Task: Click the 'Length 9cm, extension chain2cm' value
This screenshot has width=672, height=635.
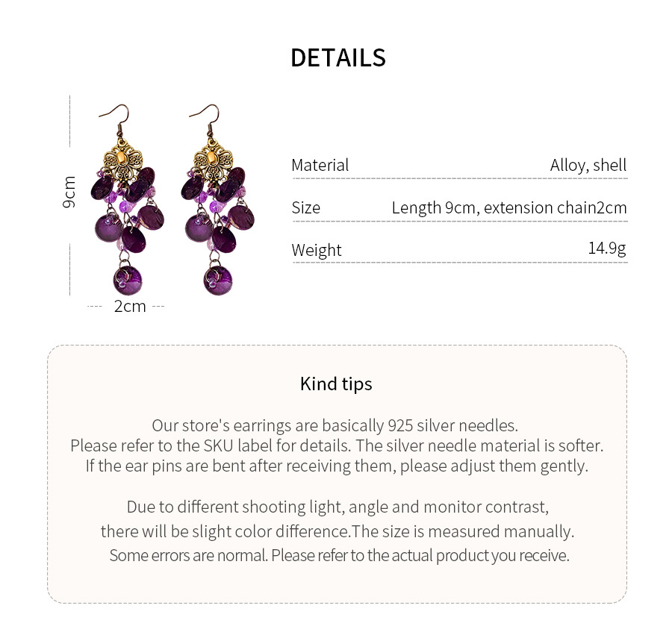Action: coord(509,207)
